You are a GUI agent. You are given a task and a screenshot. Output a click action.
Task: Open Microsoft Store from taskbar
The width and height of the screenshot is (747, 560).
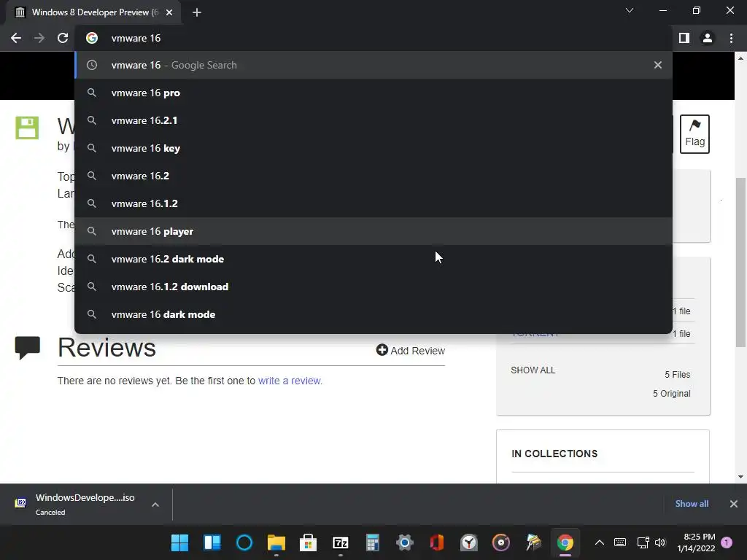(x=309, y=542)
